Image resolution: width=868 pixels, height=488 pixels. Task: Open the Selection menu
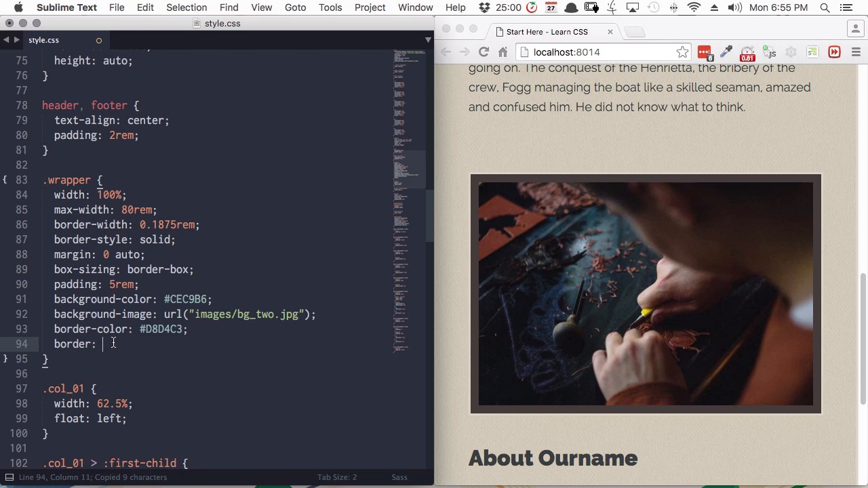coord(186,7)
